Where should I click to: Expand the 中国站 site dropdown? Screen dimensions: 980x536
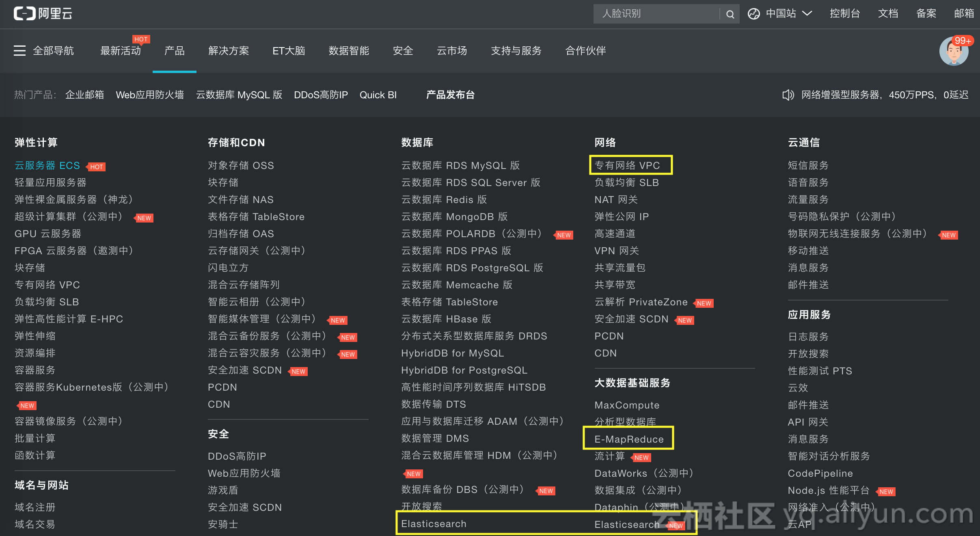pyautogui.click(x=789, y=14)
